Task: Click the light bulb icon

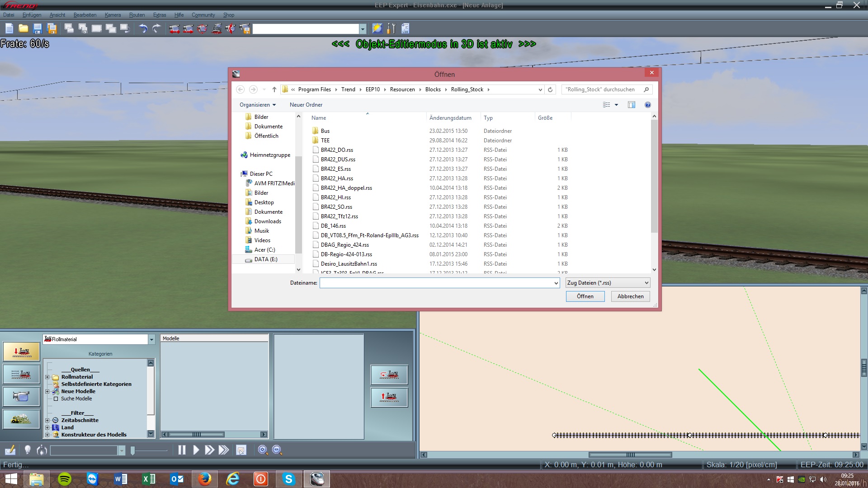Action: 28,450
